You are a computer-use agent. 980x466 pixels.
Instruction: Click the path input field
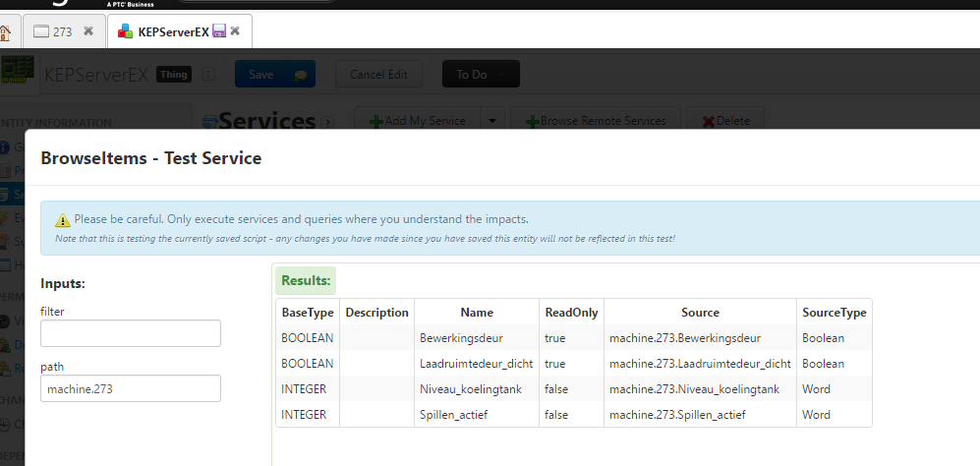tap(131, 388)
